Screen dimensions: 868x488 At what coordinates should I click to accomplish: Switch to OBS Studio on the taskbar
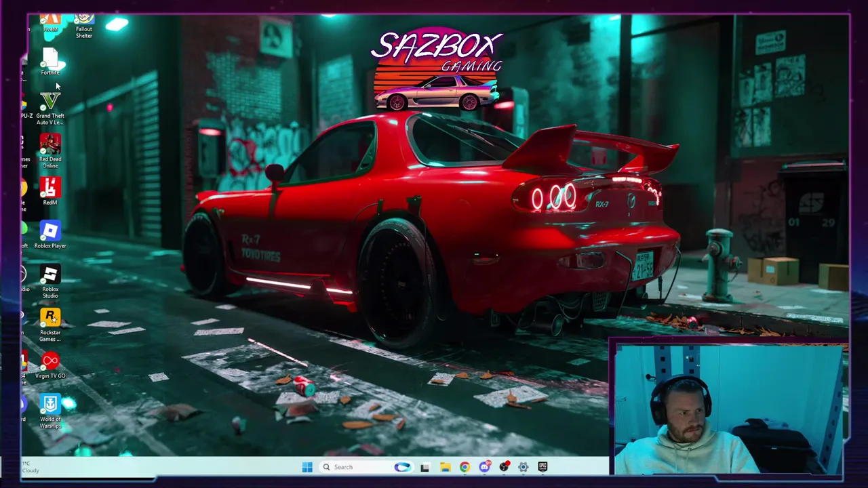pyautogui.click(x=504, y=467)
